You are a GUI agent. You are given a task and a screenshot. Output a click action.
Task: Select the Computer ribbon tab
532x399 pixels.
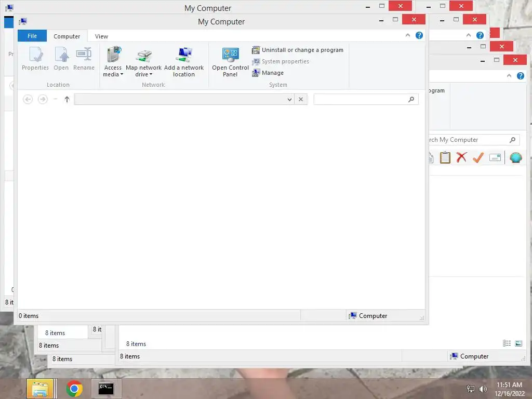67,36
